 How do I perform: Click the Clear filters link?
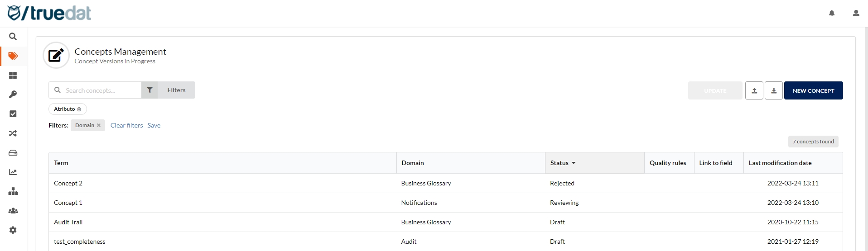pyautogui.click(x=126, y=125)
